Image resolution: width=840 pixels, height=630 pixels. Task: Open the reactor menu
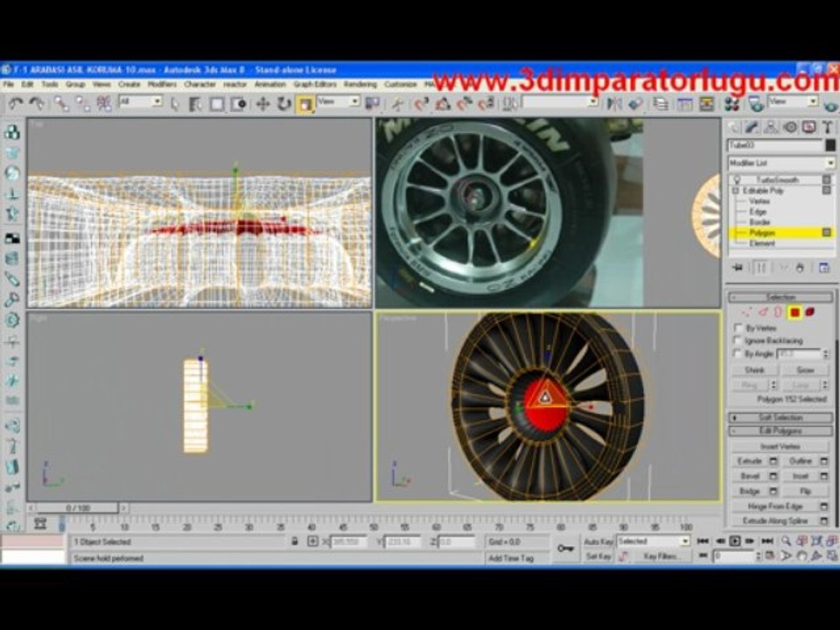[x=234, y=85]
